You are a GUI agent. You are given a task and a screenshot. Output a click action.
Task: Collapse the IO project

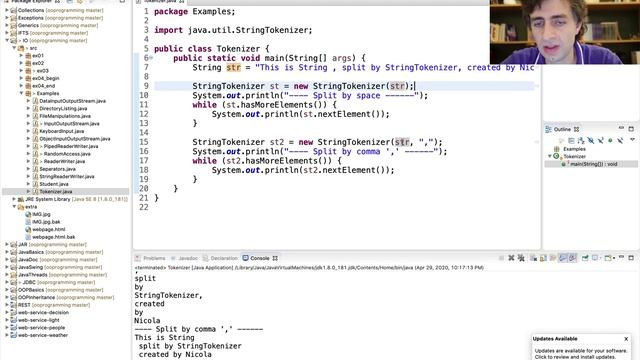[x=7, y=40]
